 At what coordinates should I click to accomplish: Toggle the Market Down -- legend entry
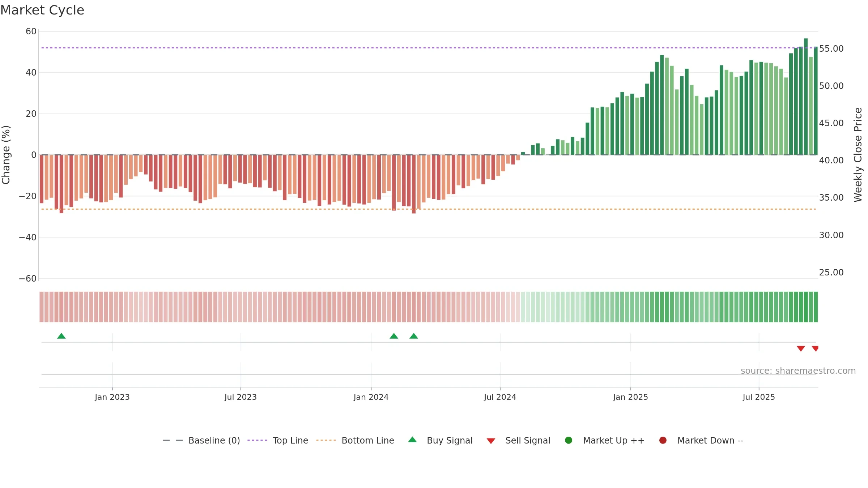click(x=701, y=440)
